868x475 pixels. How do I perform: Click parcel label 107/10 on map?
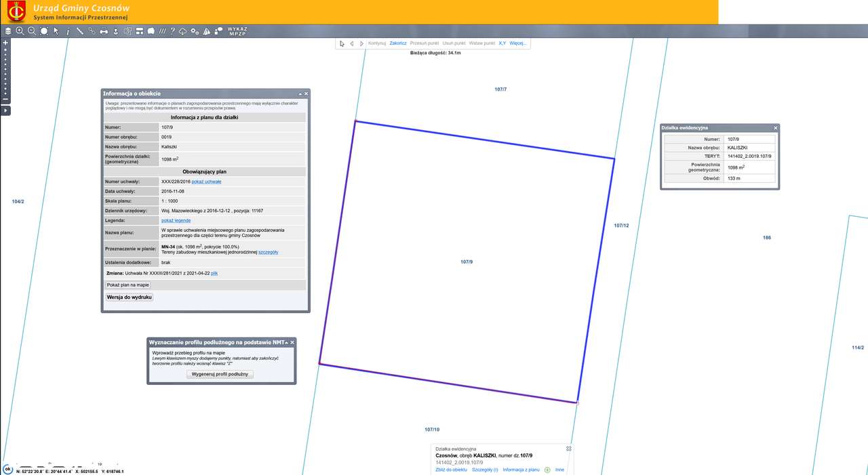(x=432, y=430)
